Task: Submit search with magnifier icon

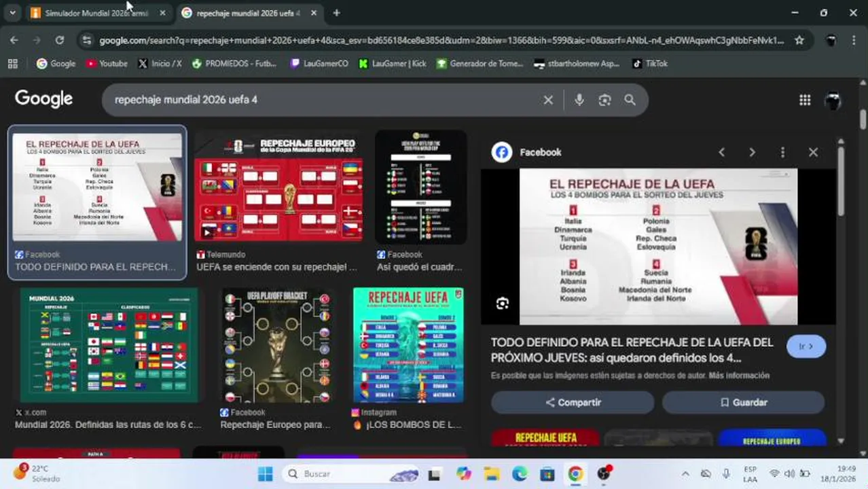Action: [x=630, y=100]
